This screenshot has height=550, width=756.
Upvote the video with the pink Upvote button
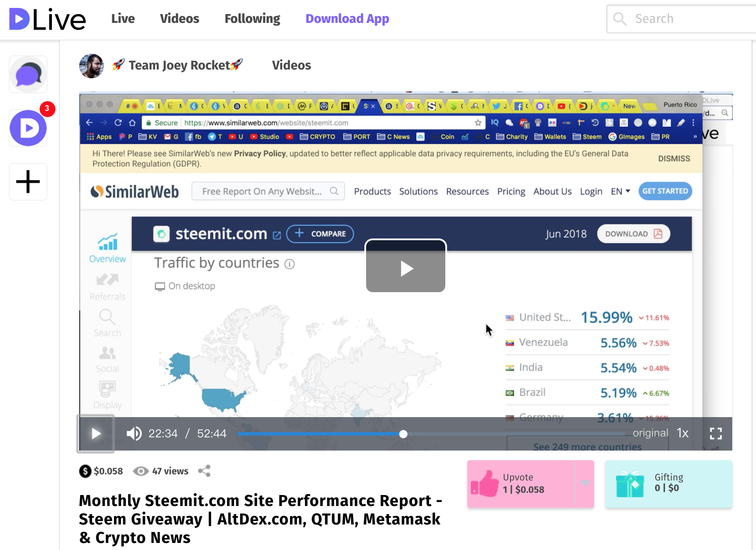click(521, 484)
